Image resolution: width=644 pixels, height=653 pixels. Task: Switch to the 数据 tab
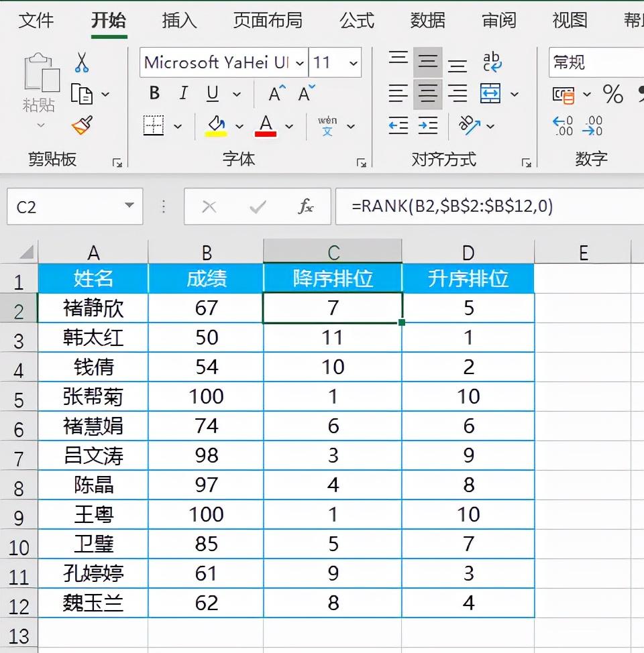pyautogui.click(x=428, y=20)
